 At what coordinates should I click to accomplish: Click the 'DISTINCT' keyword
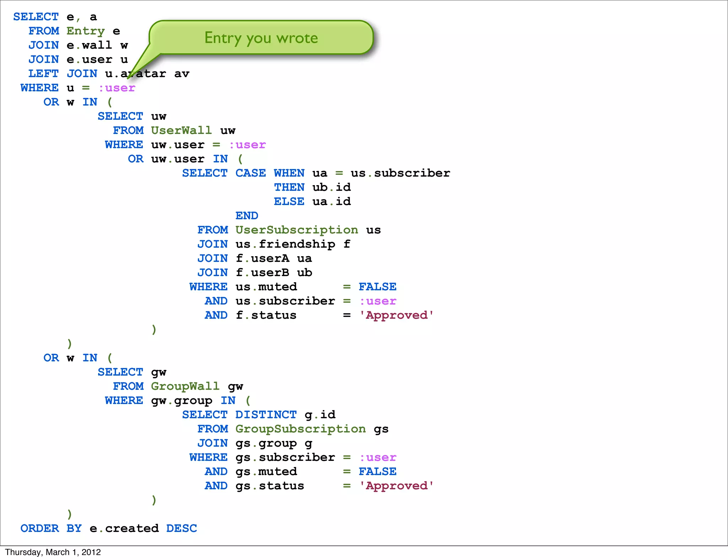coord(266,415)
